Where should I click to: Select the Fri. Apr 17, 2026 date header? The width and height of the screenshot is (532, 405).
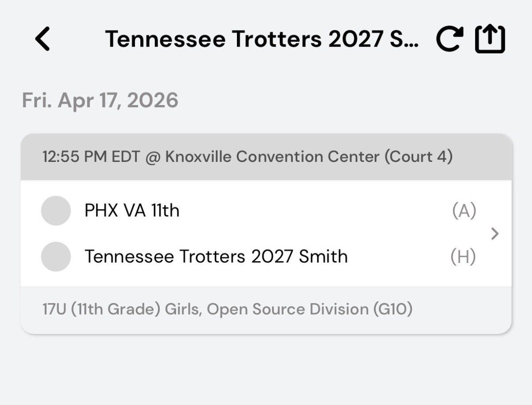(x=100, y=101)
